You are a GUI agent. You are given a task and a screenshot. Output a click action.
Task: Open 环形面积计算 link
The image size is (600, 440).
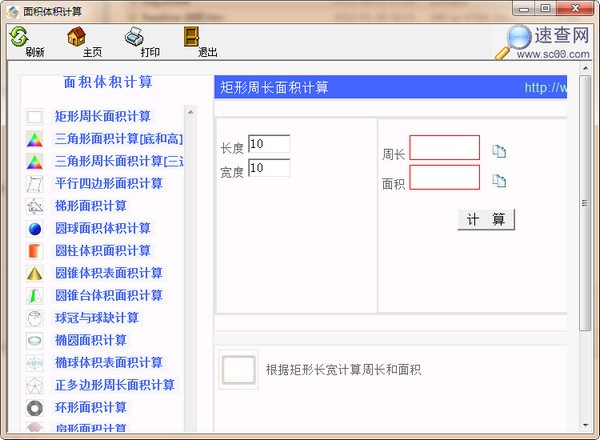click(91, 407)
